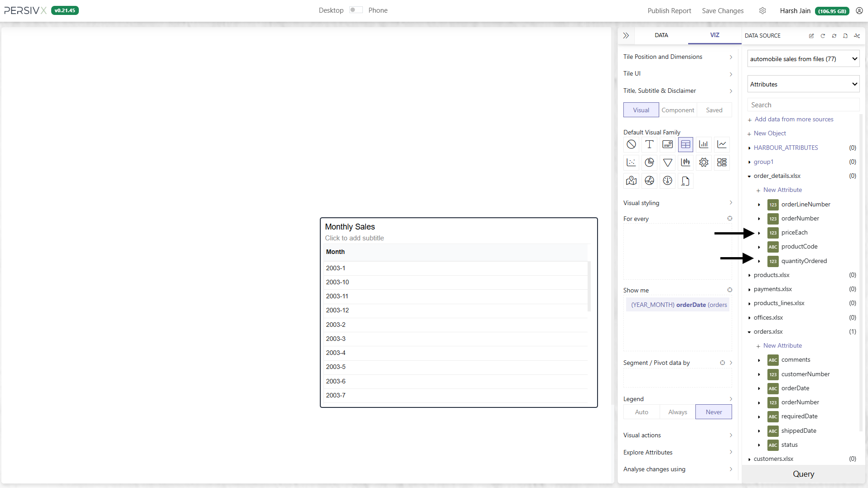This screenshot has width=868, height=488.
Task: Select the Line chart visual icon
Action: click(722, 144)
